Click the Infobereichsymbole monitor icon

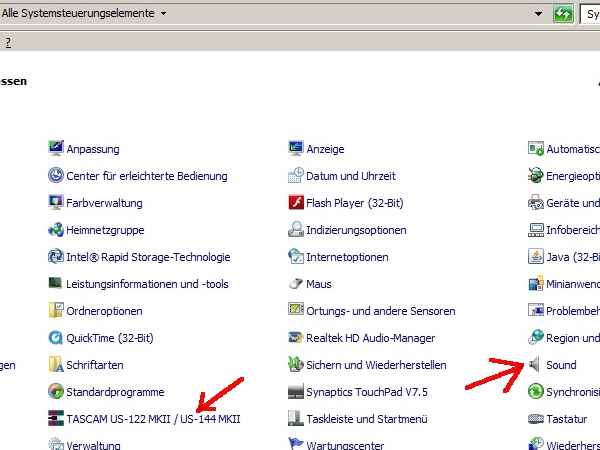click(x=536, y=230)
